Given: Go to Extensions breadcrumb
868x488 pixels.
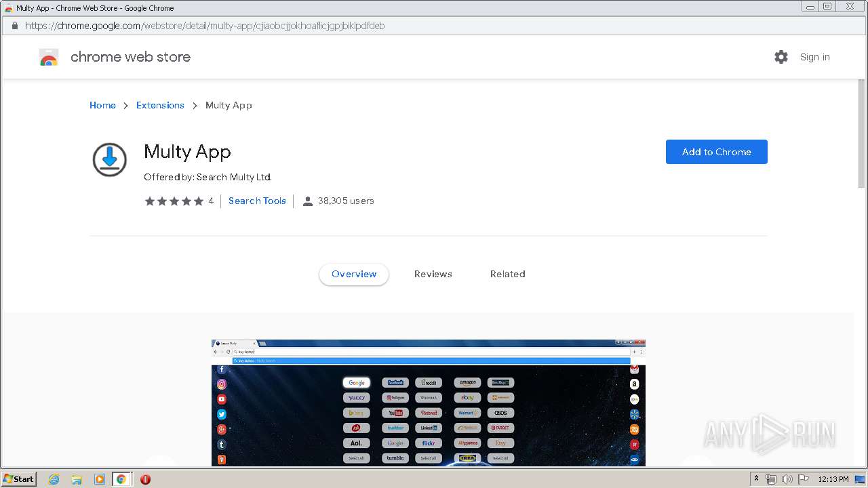Looking at the screenshot, I should coord(160,105).
